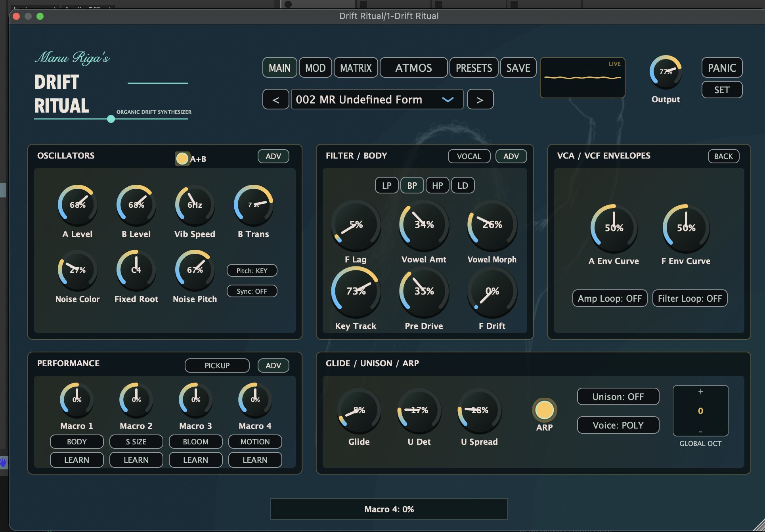
Task: Adjust the Vib Speed knob
Action: (x=195, y=205)
